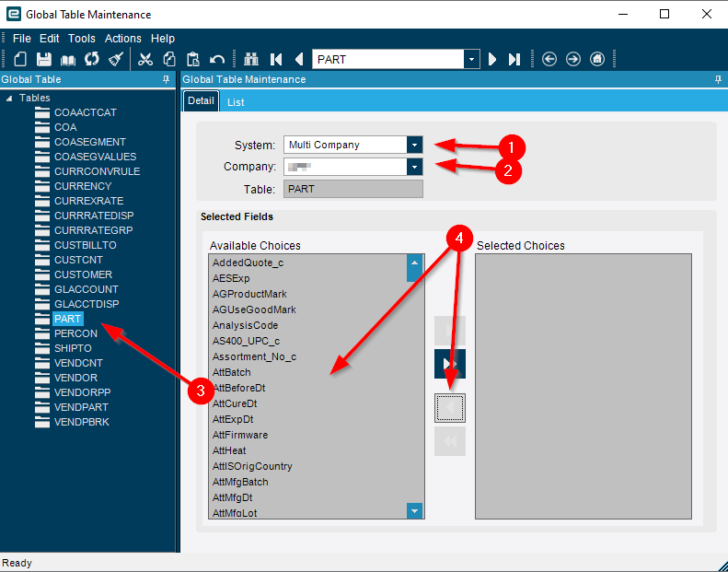
Task: Switch to the List tab
Action: point(236,102)
